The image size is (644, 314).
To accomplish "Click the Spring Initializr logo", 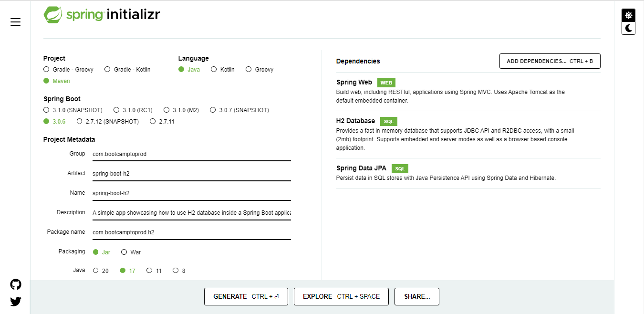I will point(102,14).
